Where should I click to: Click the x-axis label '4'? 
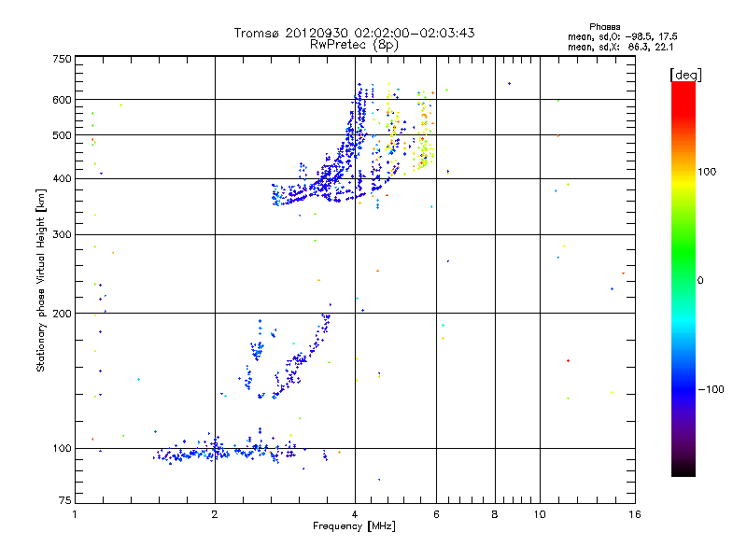click(355, 514)
